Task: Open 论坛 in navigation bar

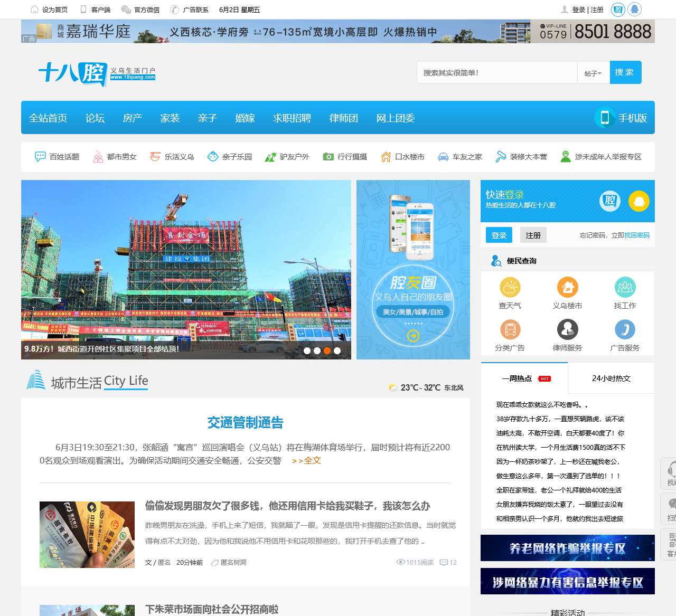Action: tap(95, 118)
